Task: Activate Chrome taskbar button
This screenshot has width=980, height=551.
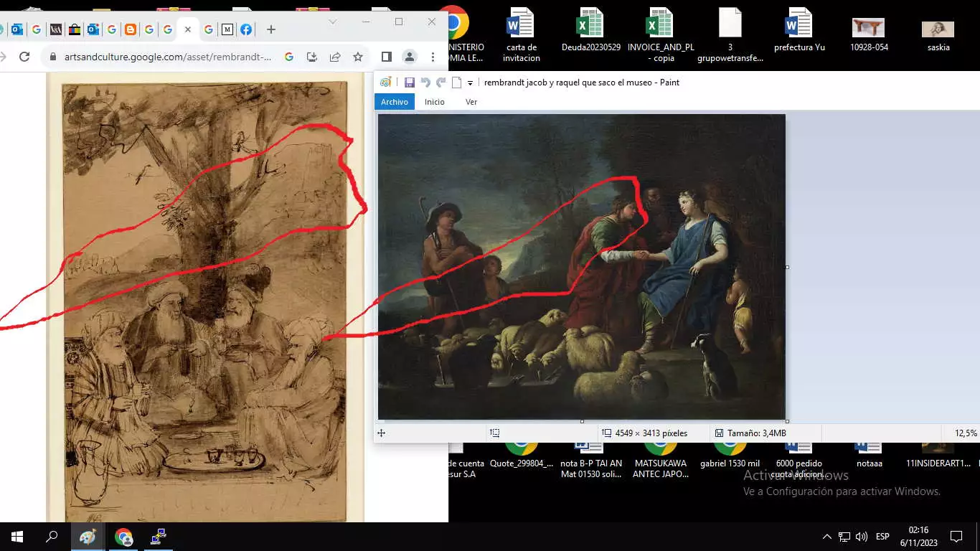Action: [123, 537]
